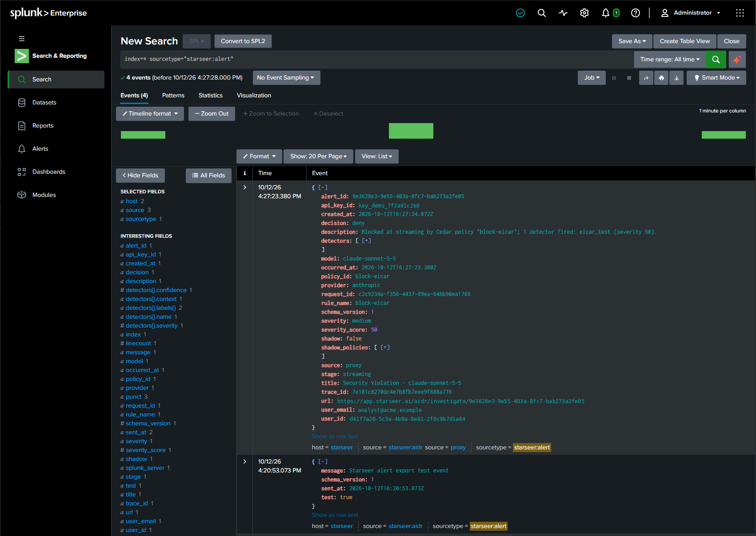Click the Hide Fields button
Image resolution: width=756 pixels, height=536 pixels.
(140, 176)
